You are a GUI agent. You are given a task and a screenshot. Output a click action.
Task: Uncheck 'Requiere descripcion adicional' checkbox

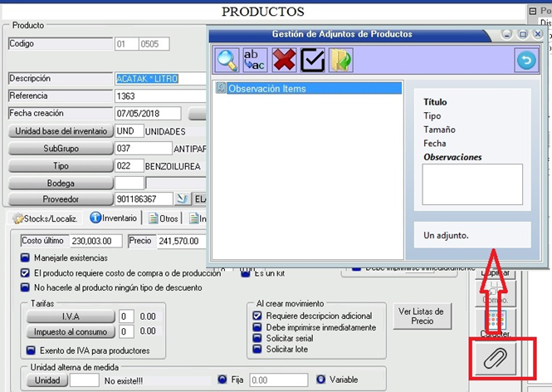point(257,316)
